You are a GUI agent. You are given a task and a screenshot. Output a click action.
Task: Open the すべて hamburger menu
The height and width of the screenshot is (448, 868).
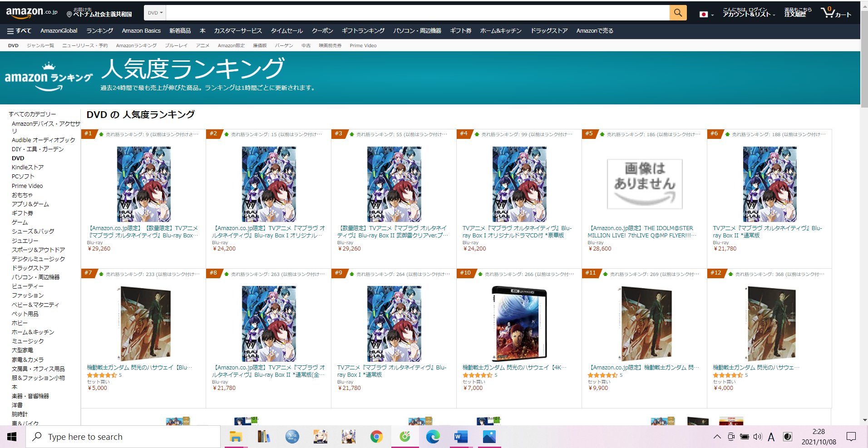[x=19, y=31]
